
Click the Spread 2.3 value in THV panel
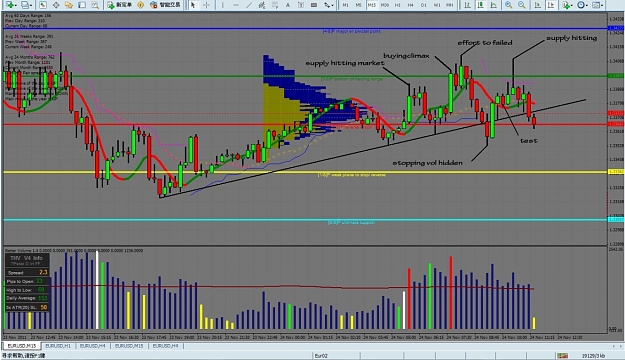(x=43, y=273)
